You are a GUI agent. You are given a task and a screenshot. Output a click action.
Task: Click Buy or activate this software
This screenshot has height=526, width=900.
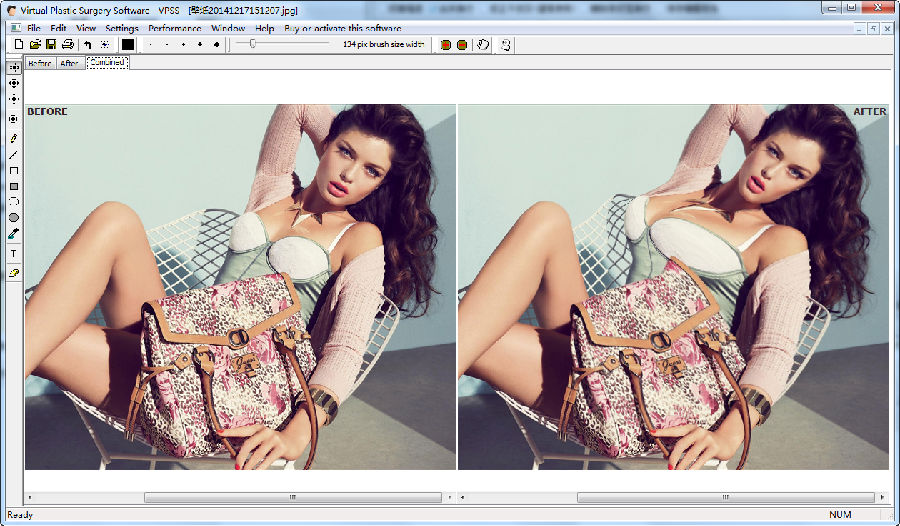[343, 28]
